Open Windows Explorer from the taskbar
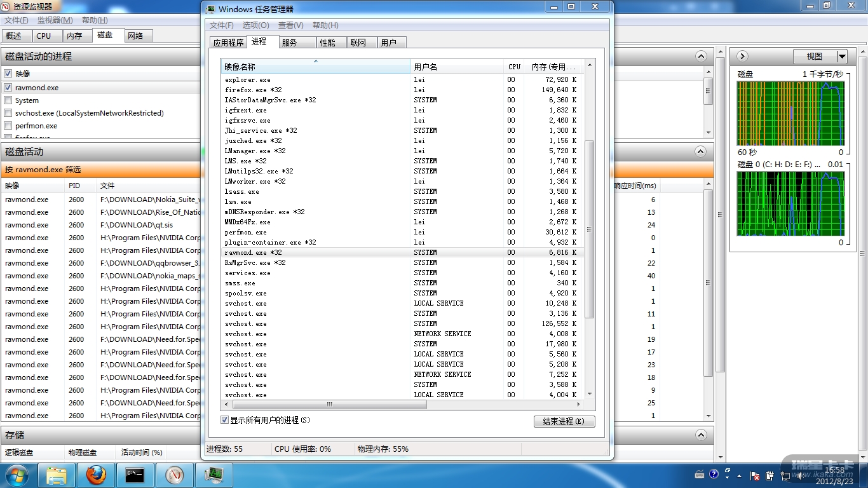This screenshot has width=868, height=488. pyautogui.click(x=57, y=475)
